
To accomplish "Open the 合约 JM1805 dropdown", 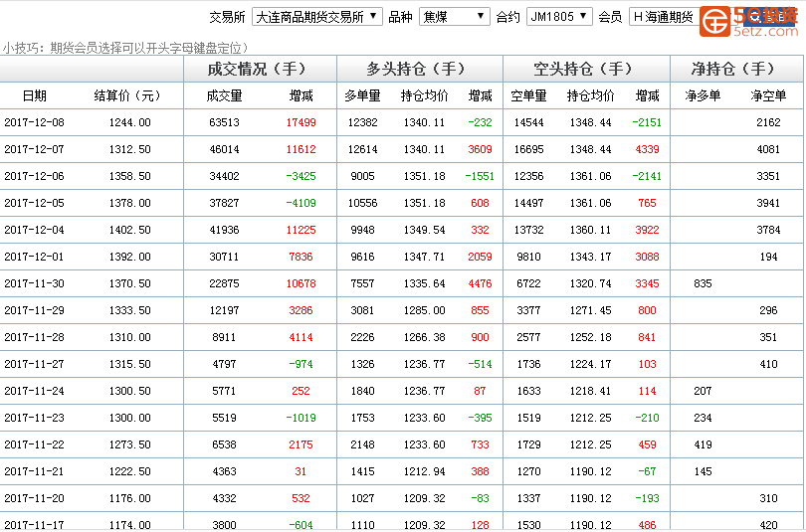I will [559, 17].
